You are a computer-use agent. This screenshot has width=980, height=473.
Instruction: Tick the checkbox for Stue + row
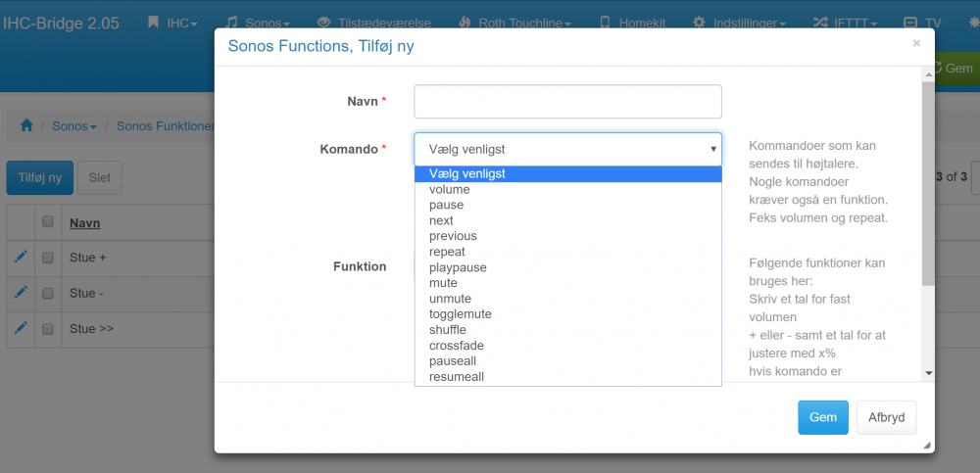tap(47, 259)
